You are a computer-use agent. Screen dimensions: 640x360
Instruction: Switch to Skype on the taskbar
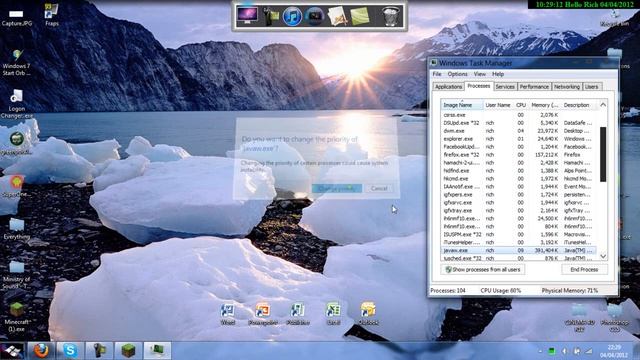(x=70, y=351)
